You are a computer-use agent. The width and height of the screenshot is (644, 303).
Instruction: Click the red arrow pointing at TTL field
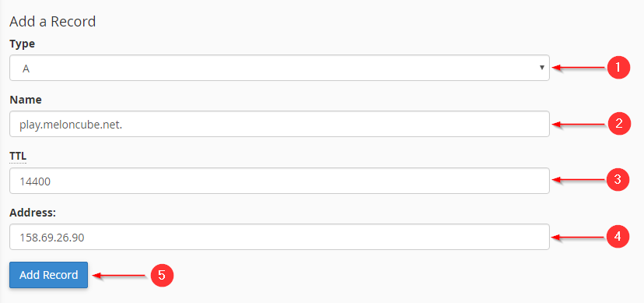pyautogui.click(x=579, y=180)
